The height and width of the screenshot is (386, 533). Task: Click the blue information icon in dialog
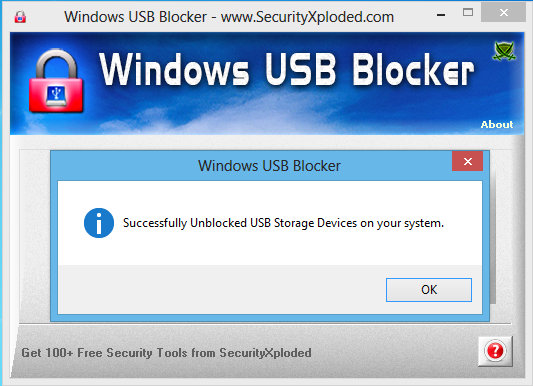point(99,223)
